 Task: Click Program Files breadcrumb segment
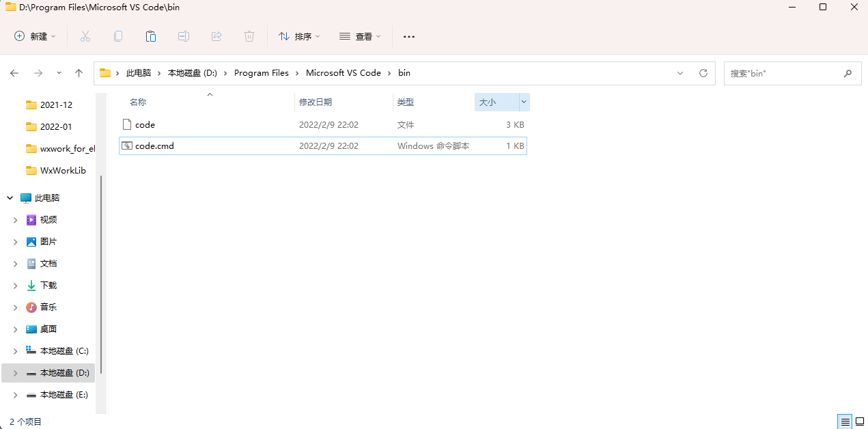coord(262,73)
